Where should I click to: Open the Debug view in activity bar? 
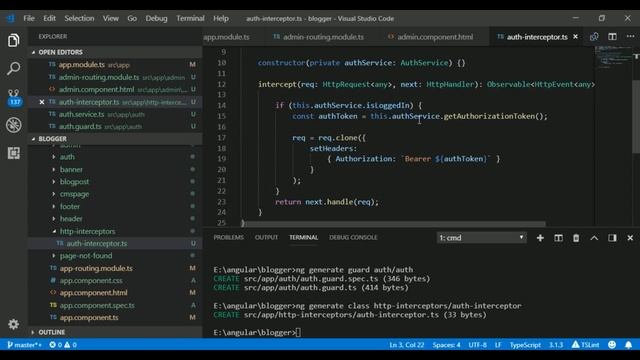[x=13, y=125]
